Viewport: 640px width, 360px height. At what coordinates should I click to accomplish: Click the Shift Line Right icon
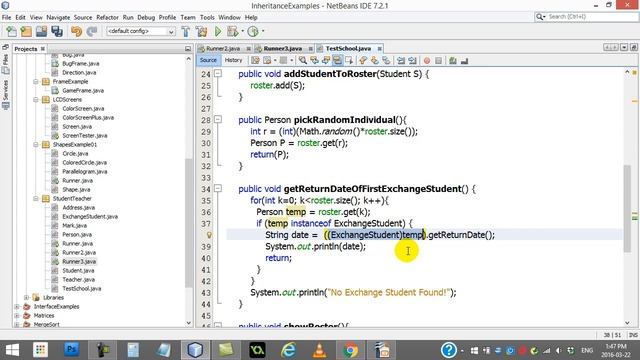(x=413, y=61)
